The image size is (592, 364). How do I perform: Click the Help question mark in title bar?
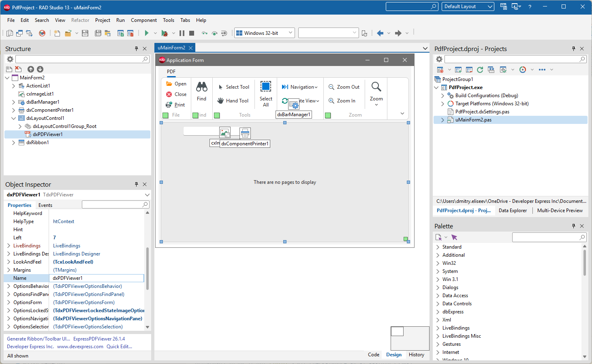coord(530,6)
